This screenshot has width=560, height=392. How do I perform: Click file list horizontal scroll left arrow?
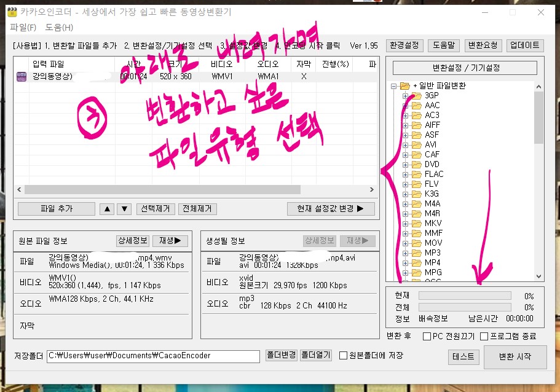[x=19, y=190]
